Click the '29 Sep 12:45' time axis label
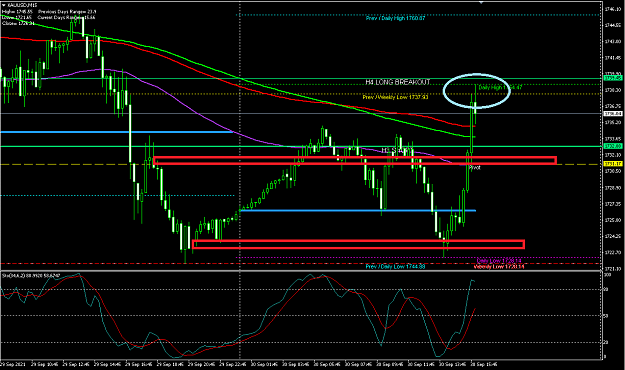 point(75,364)
